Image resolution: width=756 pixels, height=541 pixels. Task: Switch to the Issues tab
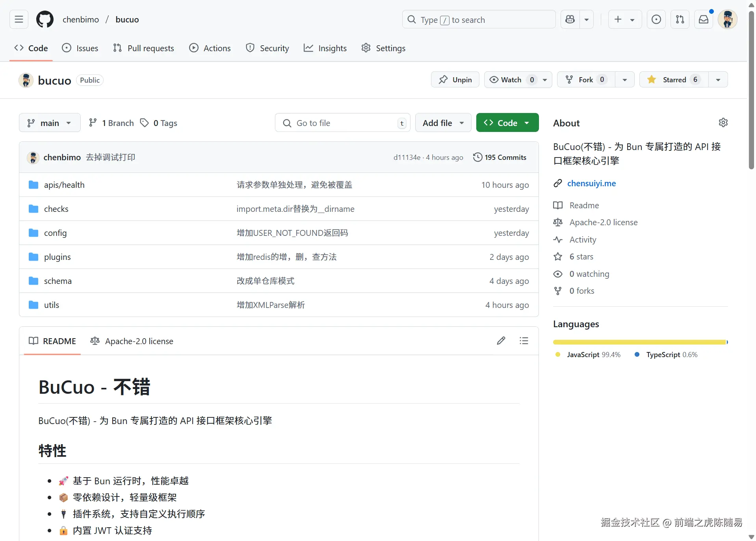coord(80,48)
